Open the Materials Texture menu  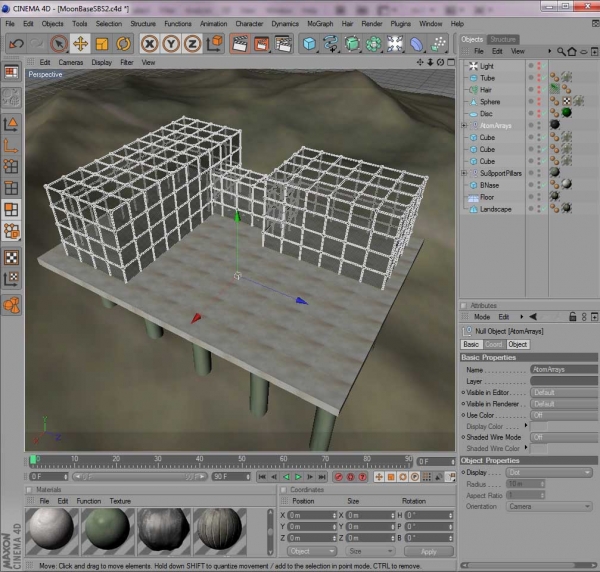click(120, 501)
